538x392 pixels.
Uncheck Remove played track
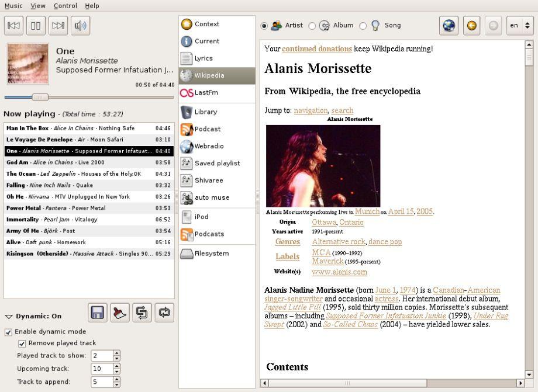click(x=22, y=344)
